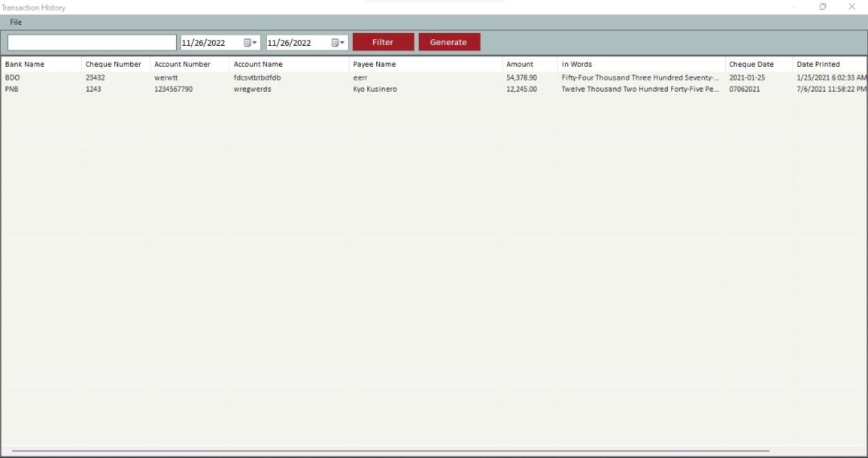Click cheque number 1243
This screenshot has width=868, height=458.
coord(93,89)
